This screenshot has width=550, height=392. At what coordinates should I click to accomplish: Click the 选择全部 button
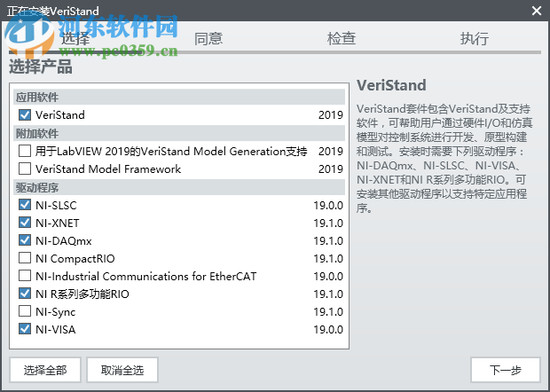tap(45, 370)
